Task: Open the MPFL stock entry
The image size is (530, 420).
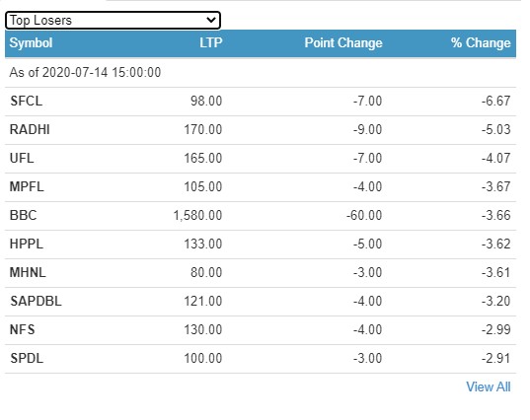Action: 27,186
